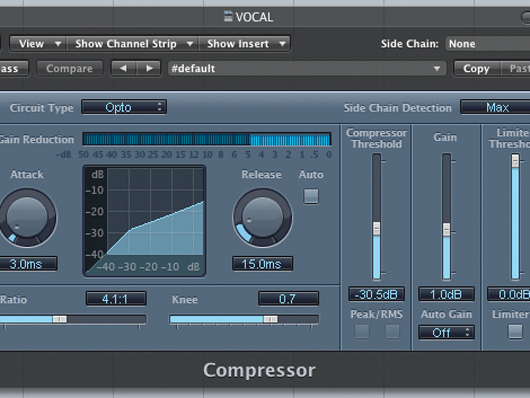
Task: Click the Gain fader handle
Action: click(x=447, y=230)
